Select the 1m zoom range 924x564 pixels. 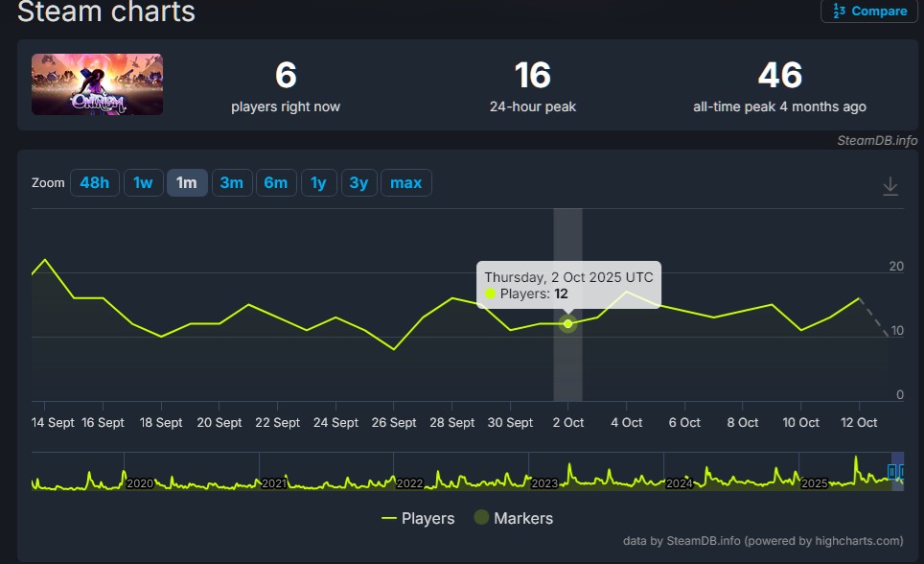pos(187,183)
